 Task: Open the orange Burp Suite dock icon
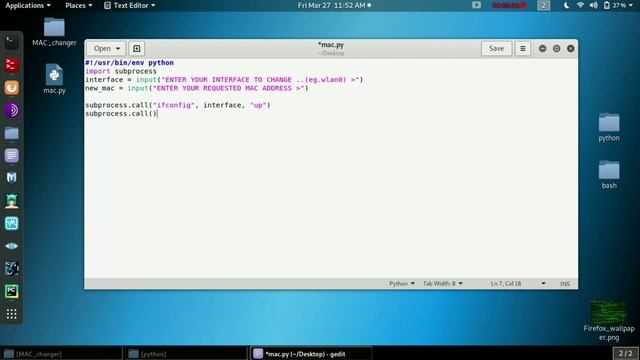pos(11,88)
